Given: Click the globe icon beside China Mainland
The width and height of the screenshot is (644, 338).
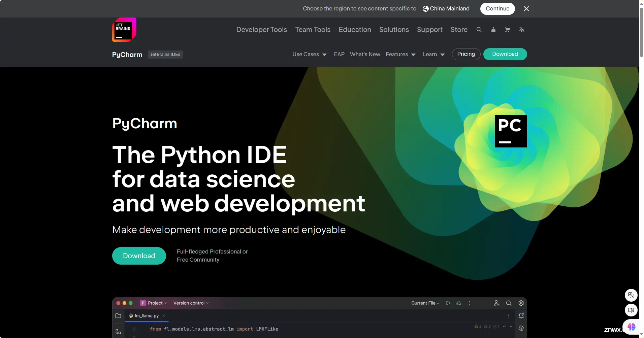Looking at the screenshot, I should point(426,9).
